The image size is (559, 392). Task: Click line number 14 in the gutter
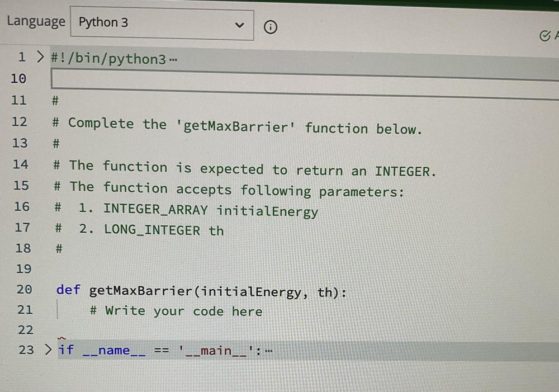20,164
